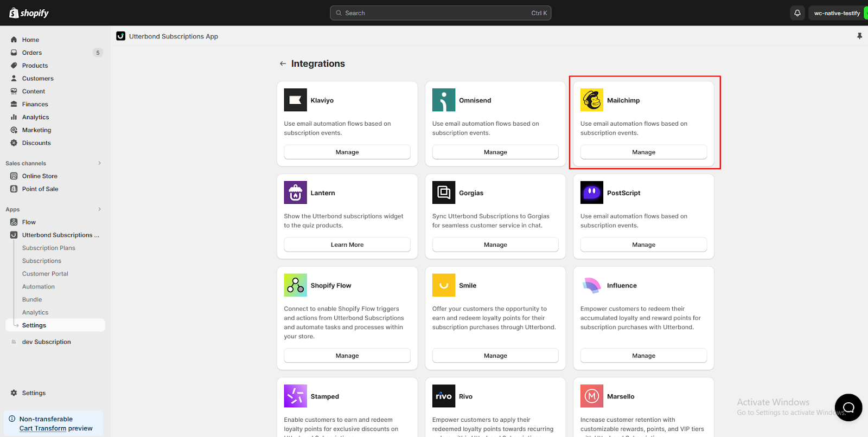Manage the Influence integration
Screen dimensions: 868x437
pos(643,356)
